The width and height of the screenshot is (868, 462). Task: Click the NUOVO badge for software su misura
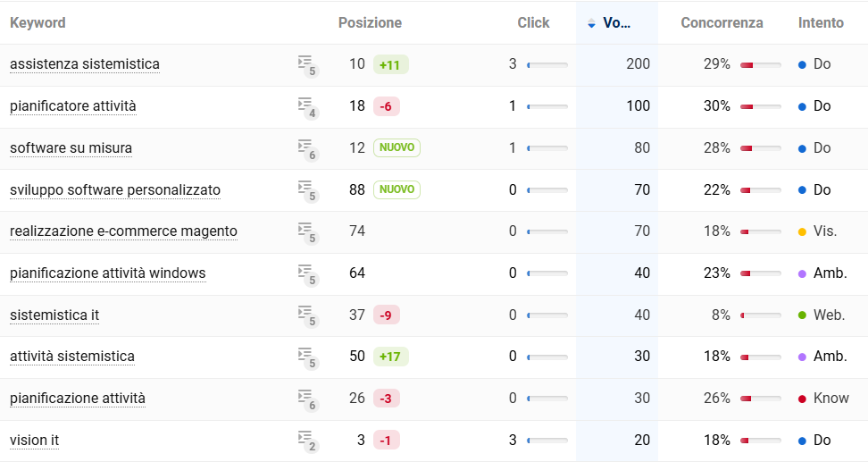click(x=396, y=147)
